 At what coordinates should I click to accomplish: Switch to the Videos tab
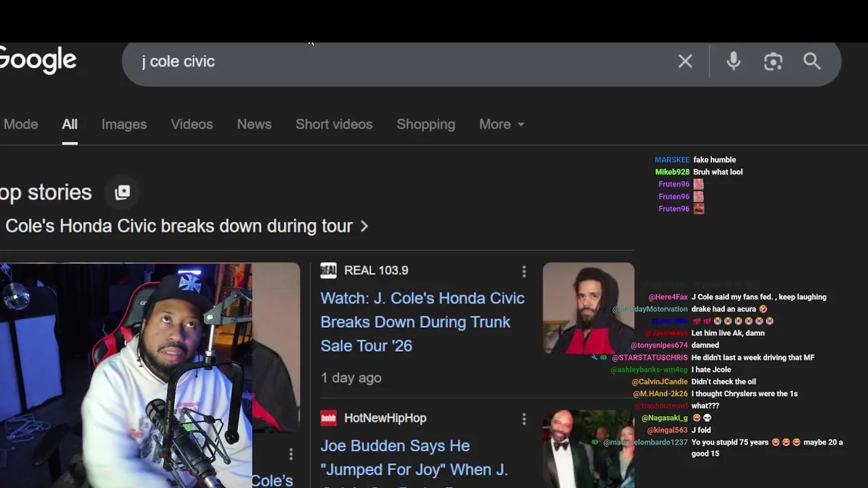[x=192, y=124]
